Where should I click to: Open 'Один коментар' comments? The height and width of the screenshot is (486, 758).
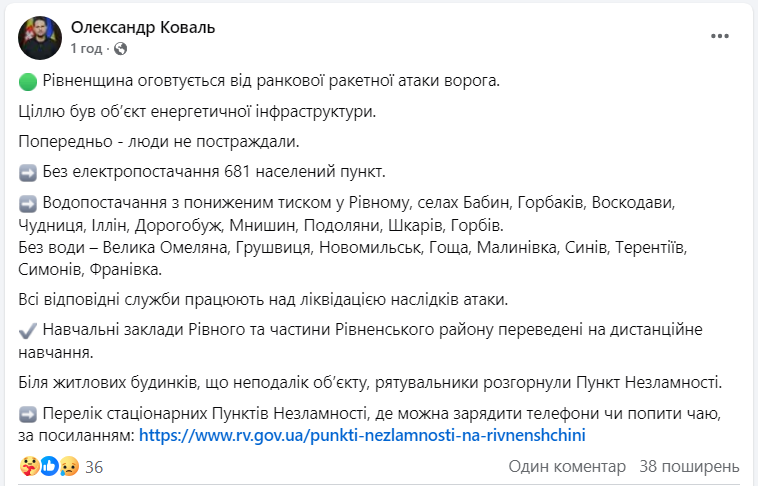(567, 467)
